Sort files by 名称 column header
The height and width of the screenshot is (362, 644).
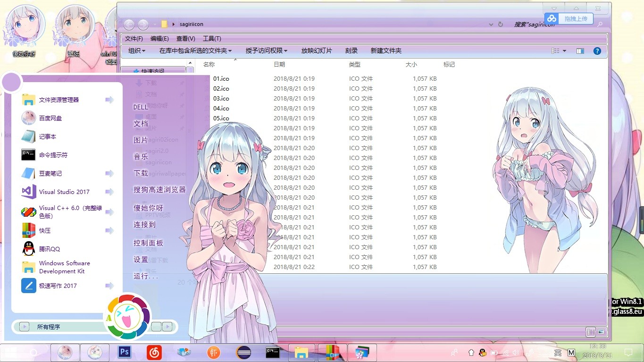point(209,65)
